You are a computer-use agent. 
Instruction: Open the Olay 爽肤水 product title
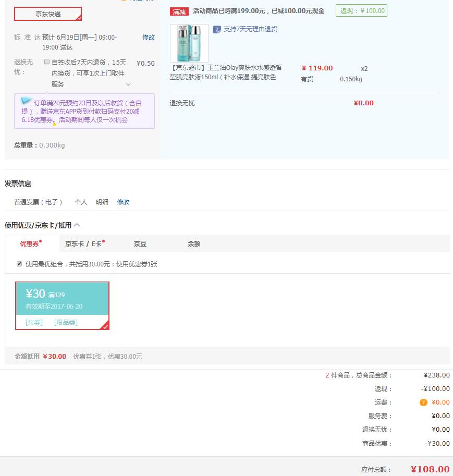(x=226, y=72)
